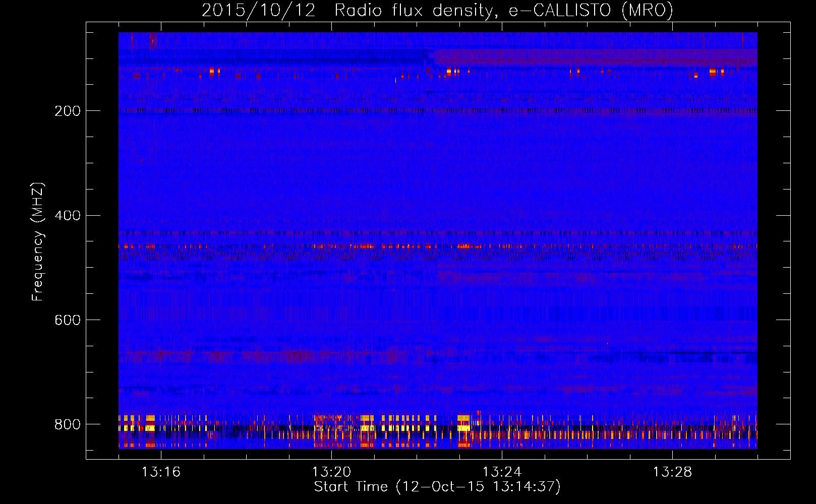Click the 400 frequency tick label
The width and height of the screenshot is (816, 504).
(x=68, y=216)
